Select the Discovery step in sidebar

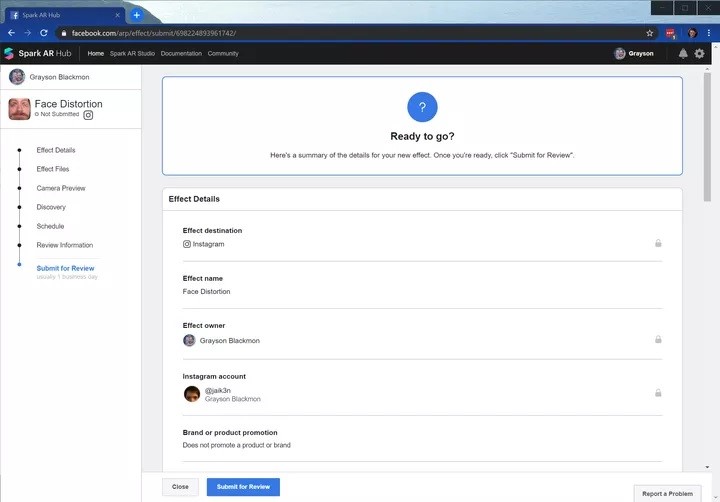(x=51, y=207)
